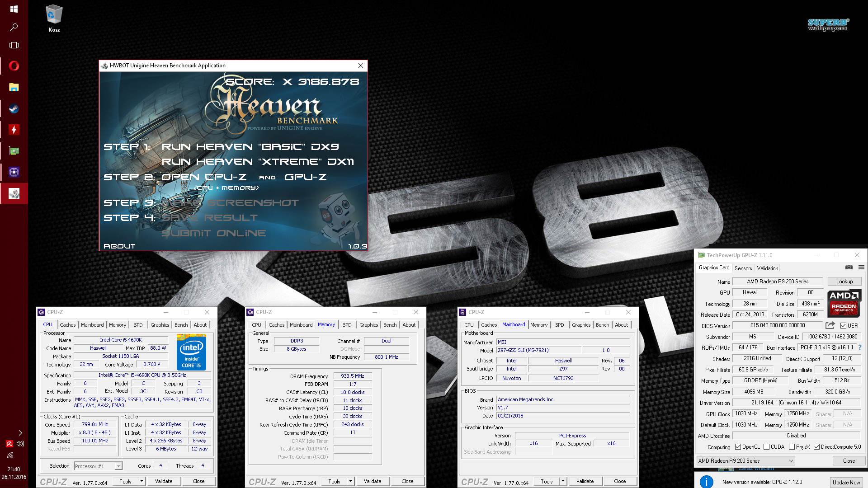
Task: Switch to GPU-Z via green card taskbar icon
Action: [14, 151]
